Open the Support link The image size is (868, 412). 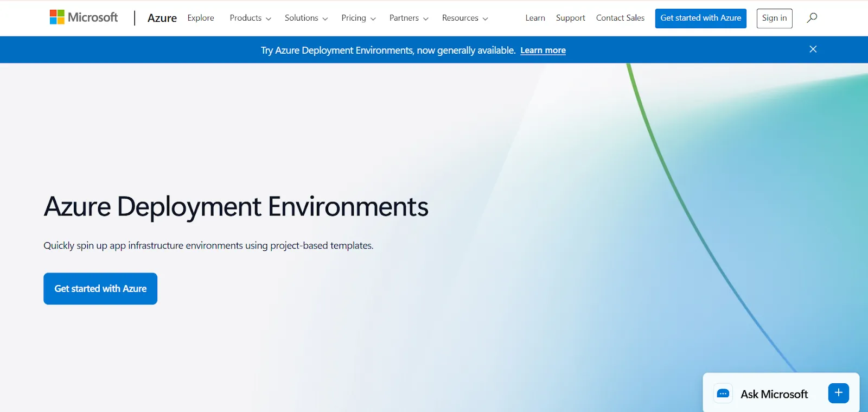coord(570,18)
